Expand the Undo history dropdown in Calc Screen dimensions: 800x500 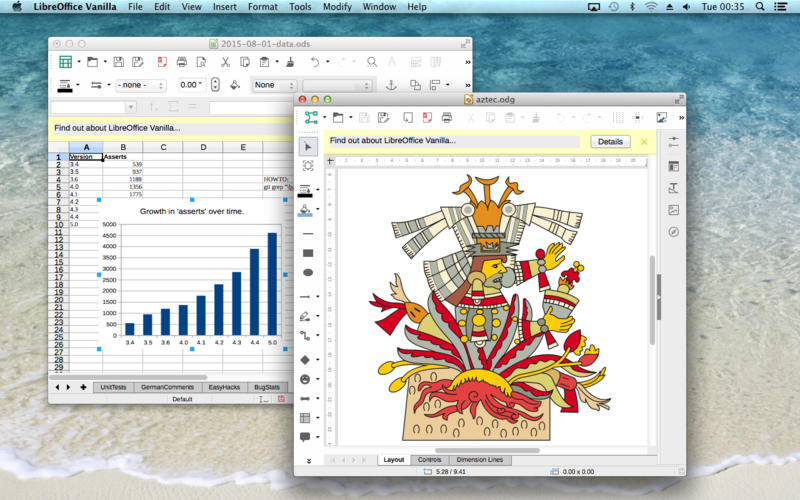[x=328, y=62]
